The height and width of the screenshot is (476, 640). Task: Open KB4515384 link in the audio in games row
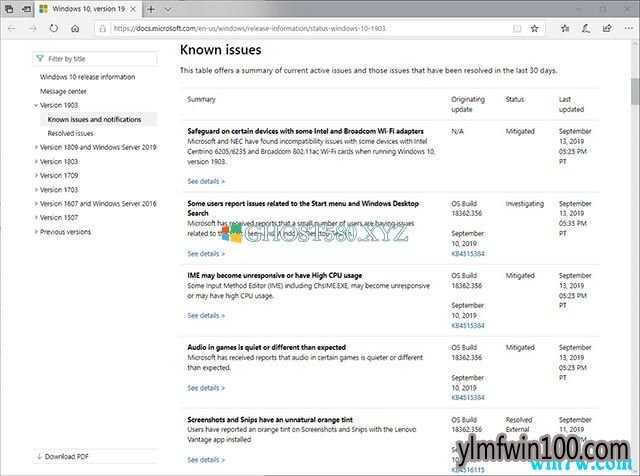pyautogui.click(x=468, y=397)
